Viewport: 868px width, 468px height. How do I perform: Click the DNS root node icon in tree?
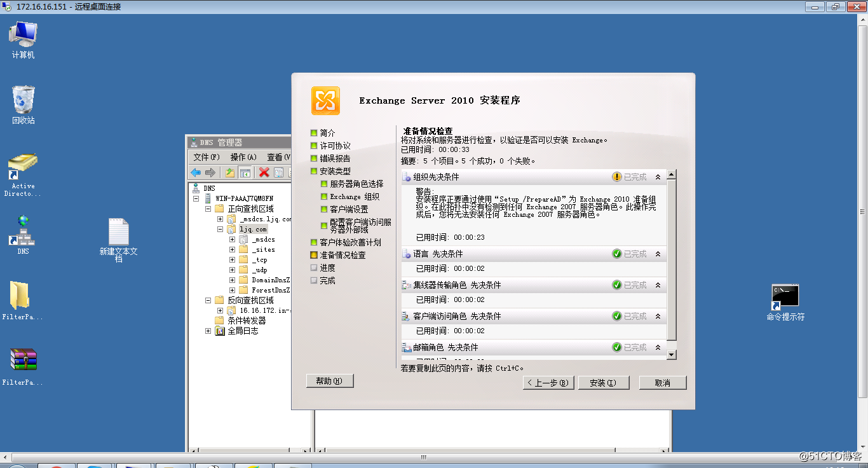click(195, 188)
